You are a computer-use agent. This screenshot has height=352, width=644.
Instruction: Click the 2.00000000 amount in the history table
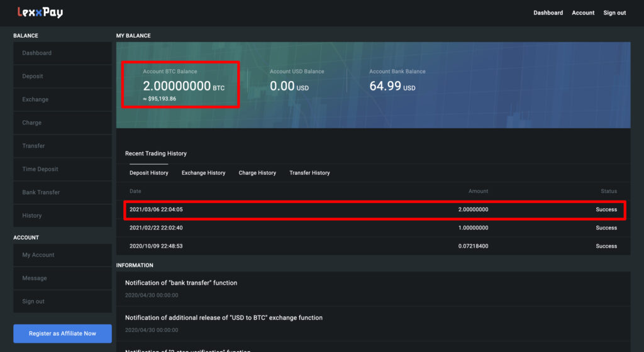(x=473, y=209)
